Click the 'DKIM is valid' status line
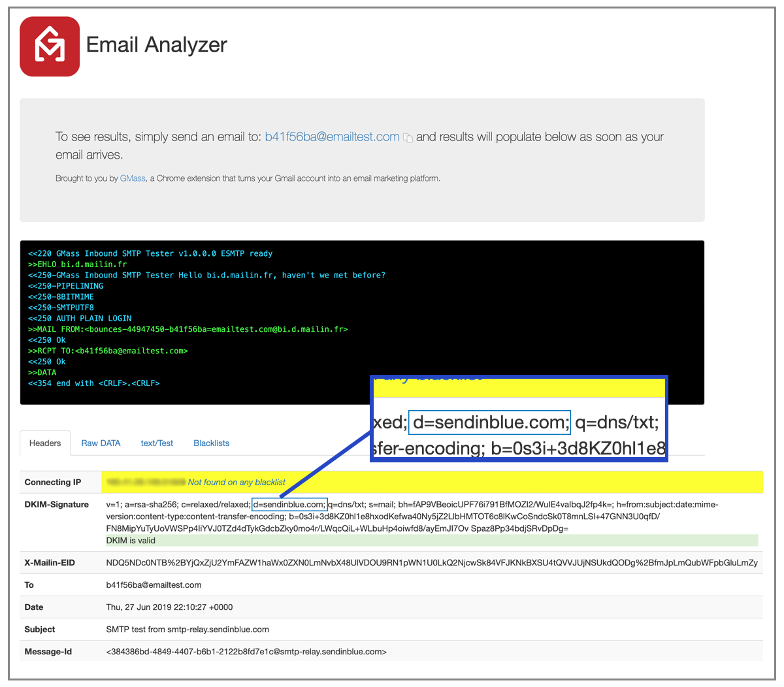 [x=432, y=540]
